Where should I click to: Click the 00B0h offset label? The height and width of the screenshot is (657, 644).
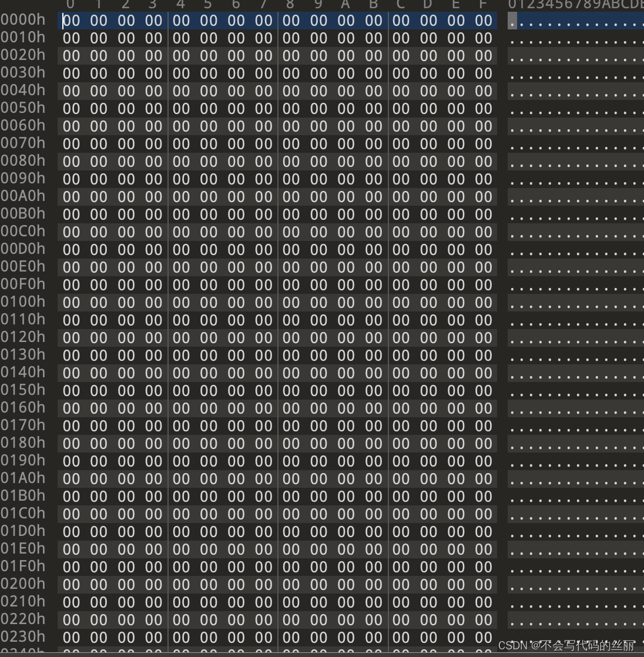(x=23, y=213)
